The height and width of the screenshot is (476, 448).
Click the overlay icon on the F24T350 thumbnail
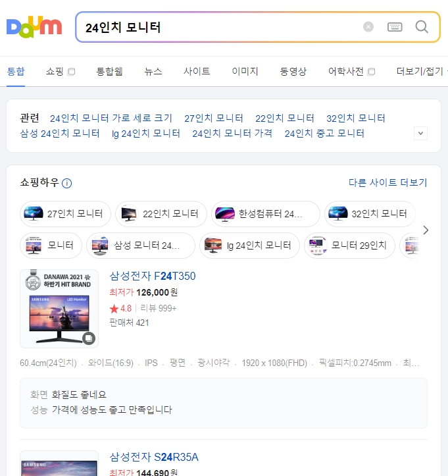(x=89, y=338)
